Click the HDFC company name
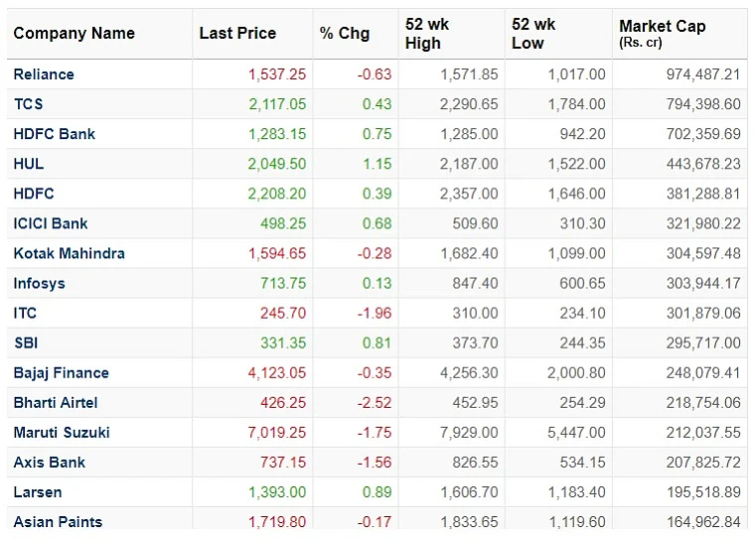Screen dimensions: 756x540 click(34, 194)
